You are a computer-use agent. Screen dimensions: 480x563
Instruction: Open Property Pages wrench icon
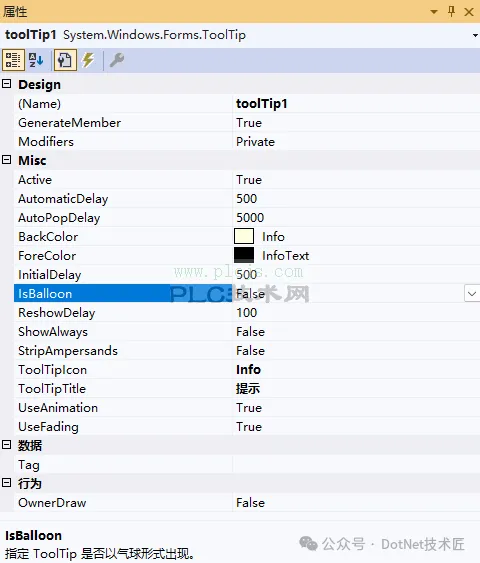coord(117,60)
